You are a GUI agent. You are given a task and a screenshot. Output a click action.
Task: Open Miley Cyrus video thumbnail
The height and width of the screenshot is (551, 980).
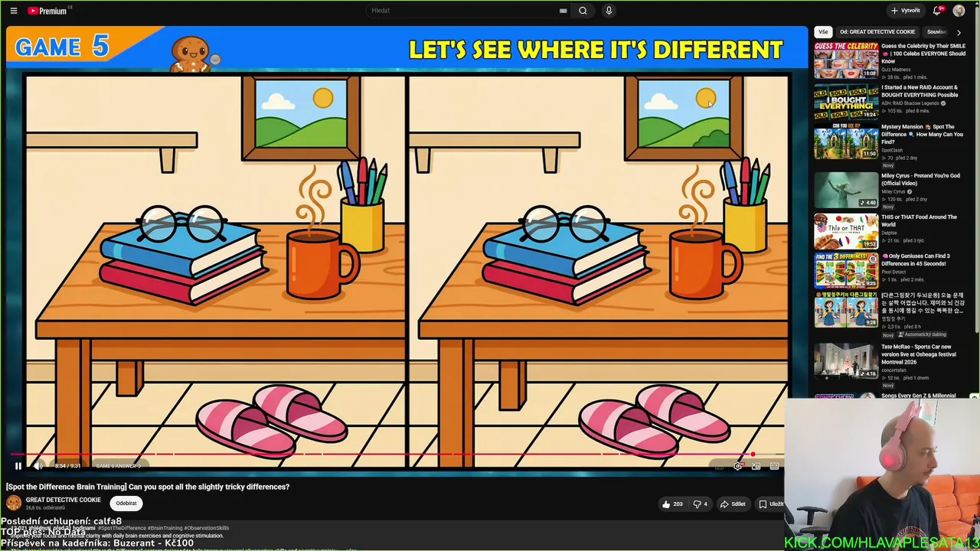846,191
